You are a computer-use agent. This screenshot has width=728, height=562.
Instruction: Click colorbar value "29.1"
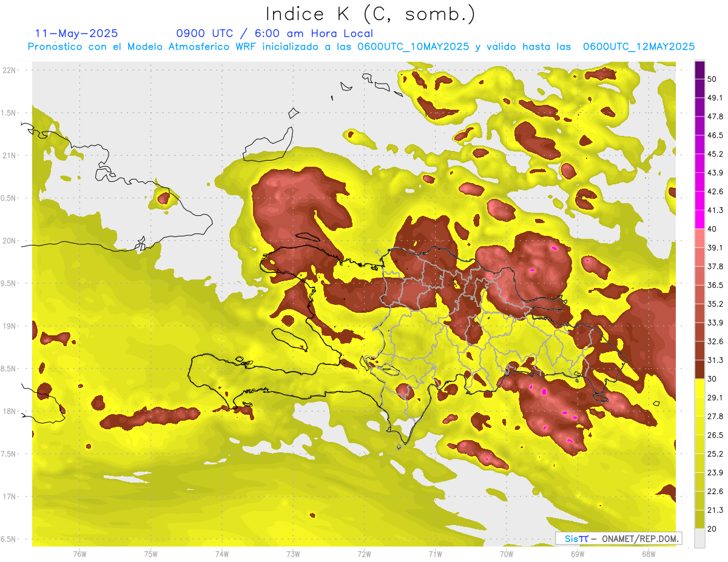pyautogui.click(x=716, y=397)
